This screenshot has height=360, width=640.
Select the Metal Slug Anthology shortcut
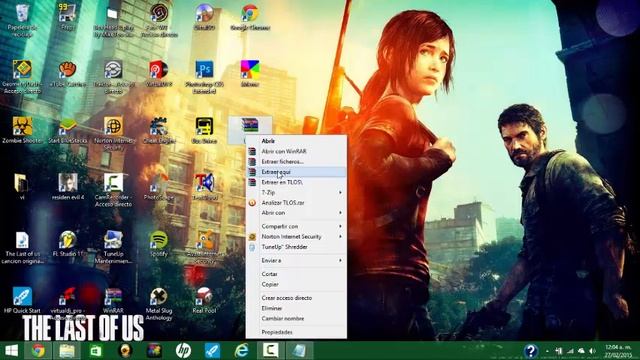159,303
